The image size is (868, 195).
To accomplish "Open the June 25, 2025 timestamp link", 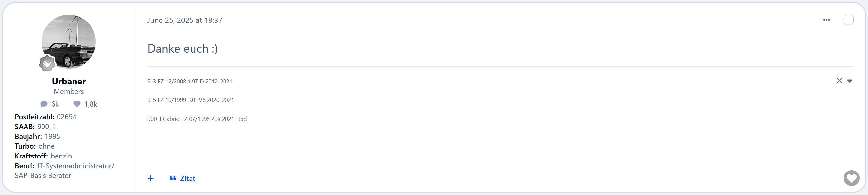I will point(185,20).
